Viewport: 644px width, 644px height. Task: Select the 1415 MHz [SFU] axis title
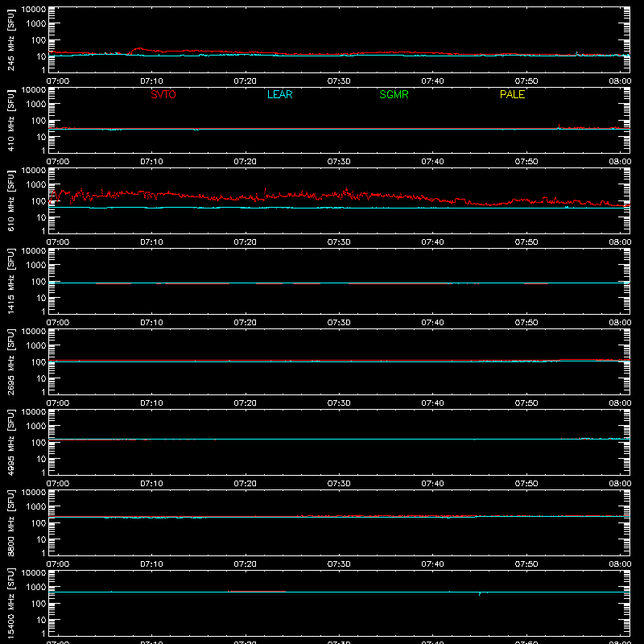pos(10,281)
